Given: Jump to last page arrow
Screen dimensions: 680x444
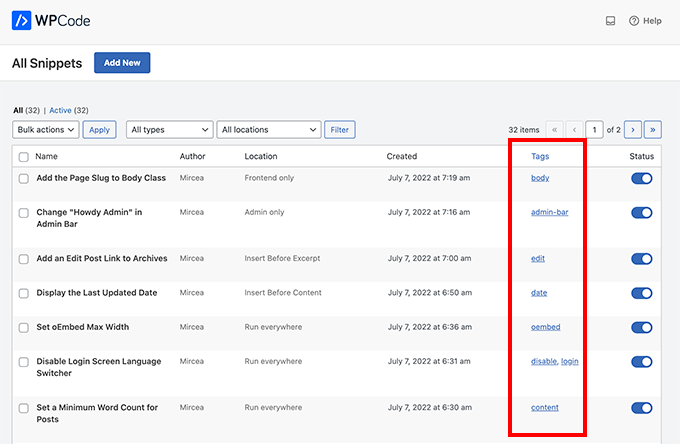Looking at the screenshot, I should [x=653, y=130].
